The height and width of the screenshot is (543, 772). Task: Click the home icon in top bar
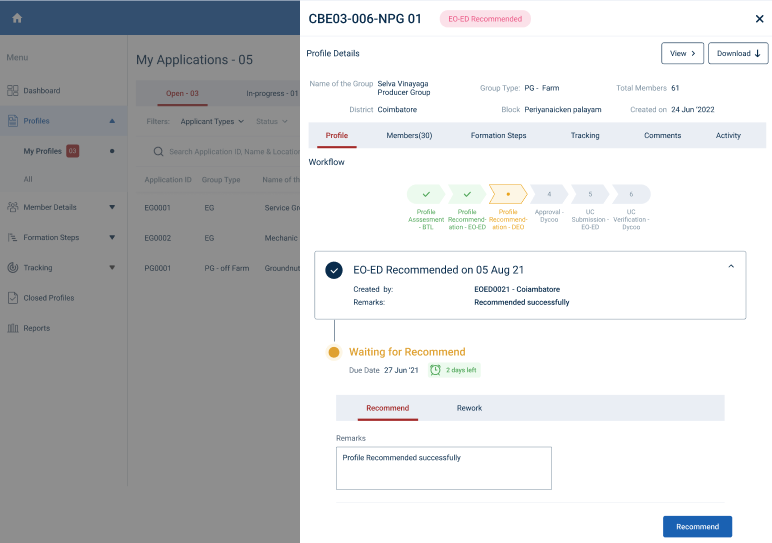click(17, 18)
